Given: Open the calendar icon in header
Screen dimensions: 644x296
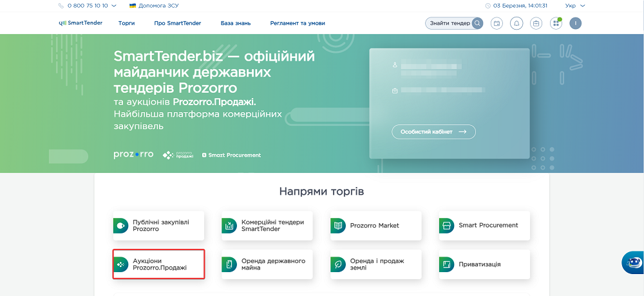Looking at the screenshot, I should click(x=497, y=23).
